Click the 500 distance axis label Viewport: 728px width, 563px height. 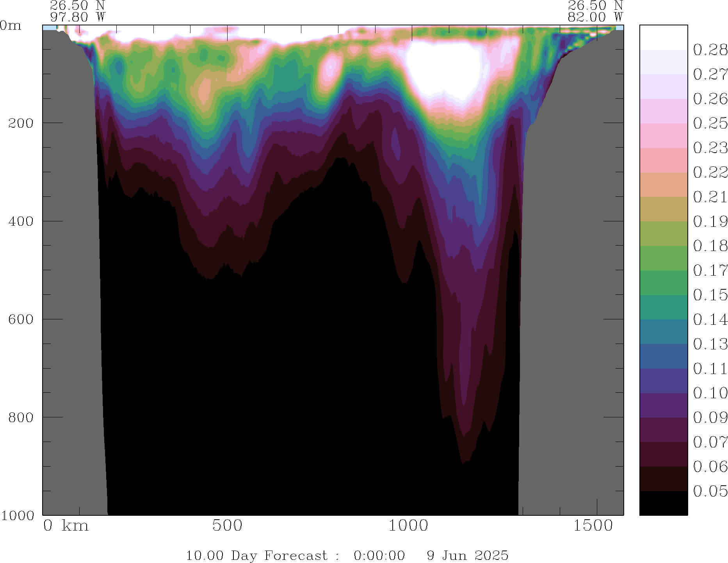(x=227, y=526)
